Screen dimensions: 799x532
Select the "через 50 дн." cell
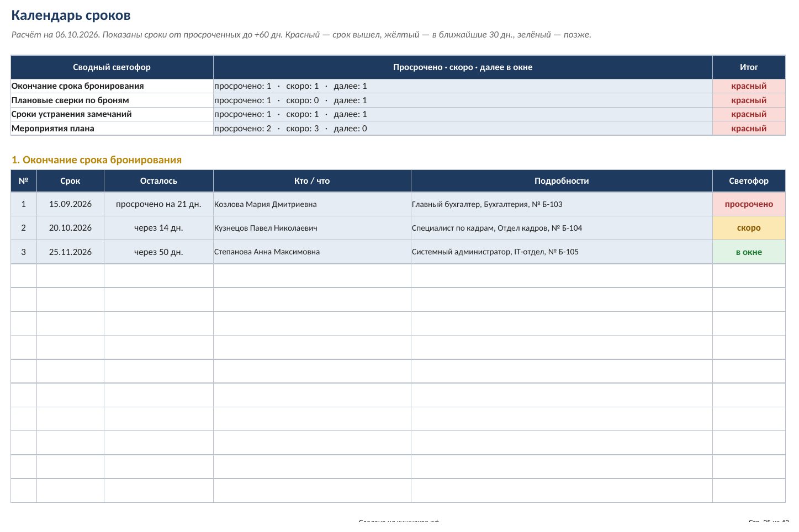(x=158, y=252)
